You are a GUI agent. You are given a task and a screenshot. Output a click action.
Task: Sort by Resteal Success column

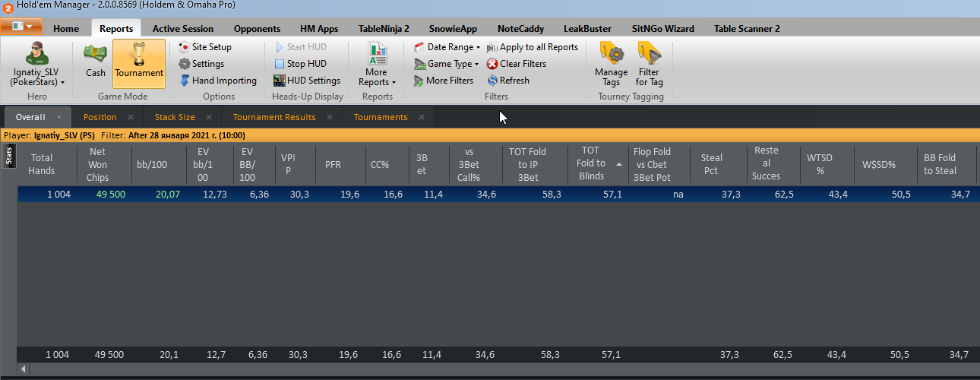774,164
